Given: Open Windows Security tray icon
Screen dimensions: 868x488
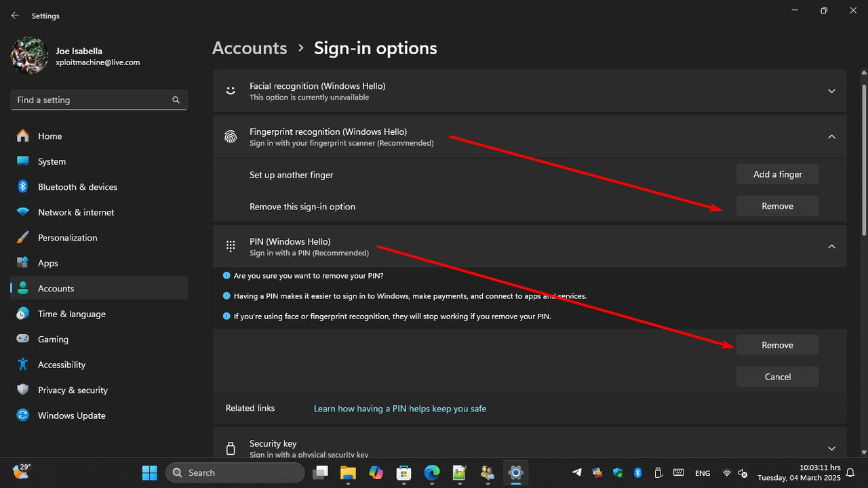Looking at the screenshot, I should pyautogui.click(x=617, y=472).
